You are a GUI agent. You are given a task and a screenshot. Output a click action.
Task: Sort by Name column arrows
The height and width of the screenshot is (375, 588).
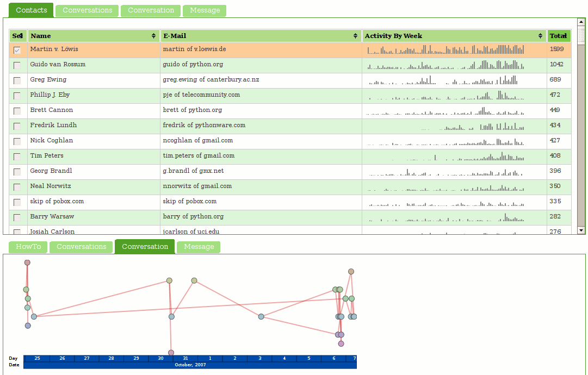tap(153, 36)
